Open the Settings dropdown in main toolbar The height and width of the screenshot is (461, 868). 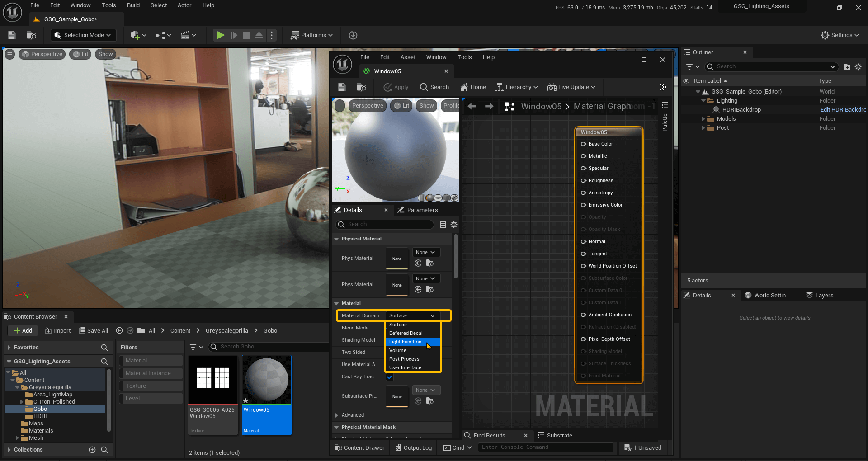(x=840, y=35)
